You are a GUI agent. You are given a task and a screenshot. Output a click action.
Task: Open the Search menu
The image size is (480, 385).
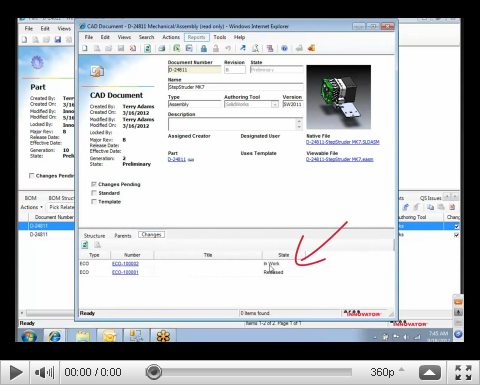click(x=146, y=37)
